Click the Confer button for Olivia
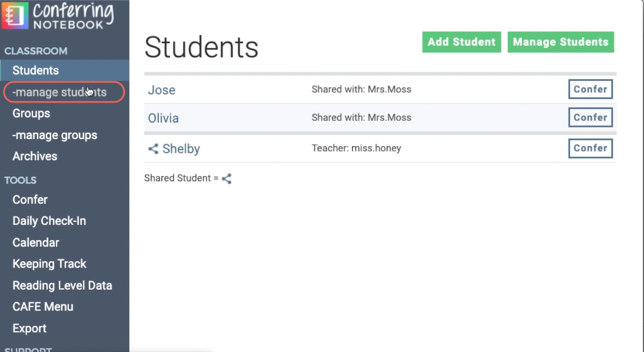 590,117
